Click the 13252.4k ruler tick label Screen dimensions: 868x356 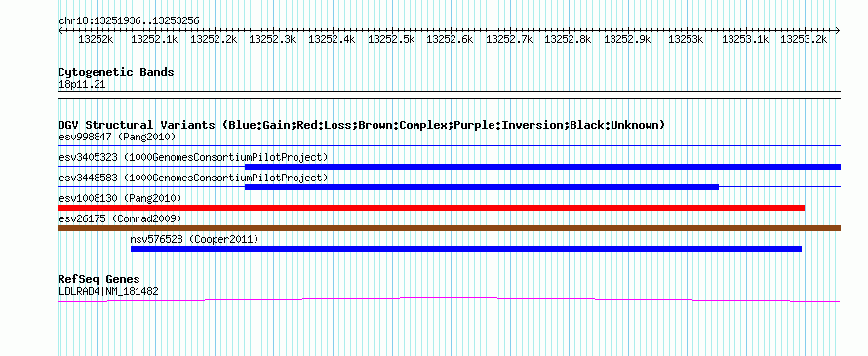[332, 40]
